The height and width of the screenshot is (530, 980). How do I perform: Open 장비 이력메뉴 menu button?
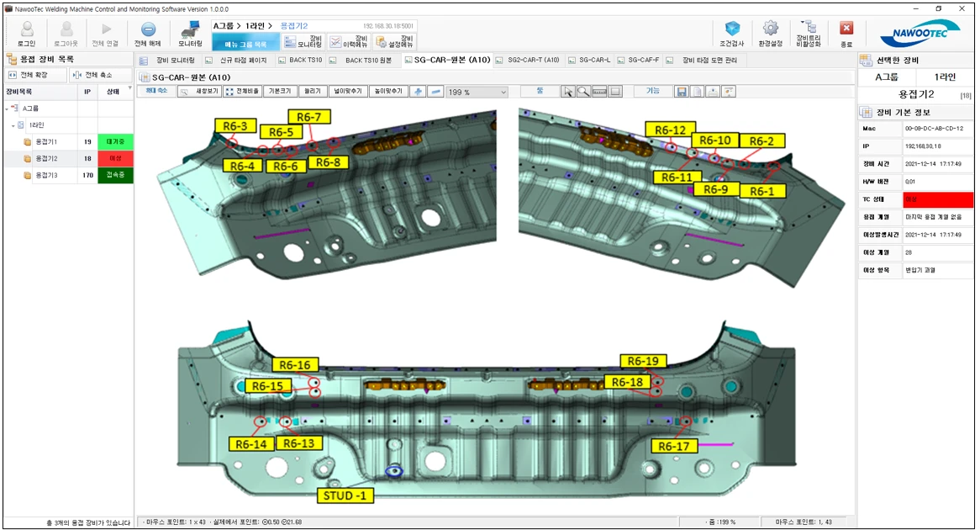tap(350, 41)
